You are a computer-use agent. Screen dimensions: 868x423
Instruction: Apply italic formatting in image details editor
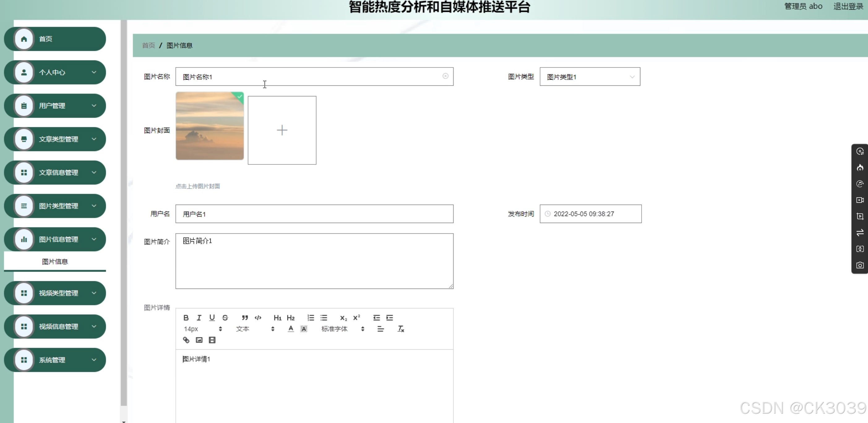point(199,317)
